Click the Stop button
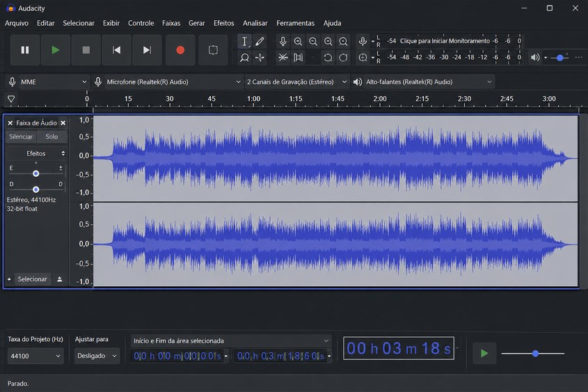This screenshot has height=392, width=588. (x=86, y=50)
